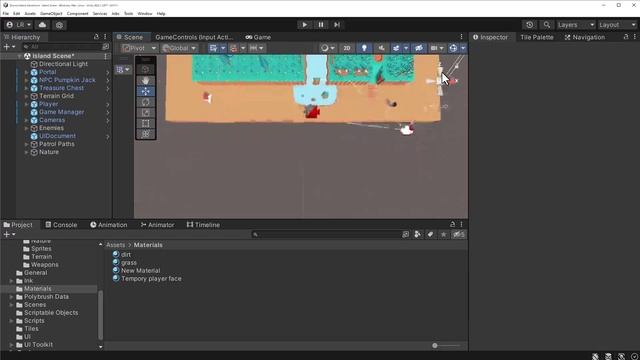Start Play mode
This screenshot has height=360, width=640.
click(304, 25)
